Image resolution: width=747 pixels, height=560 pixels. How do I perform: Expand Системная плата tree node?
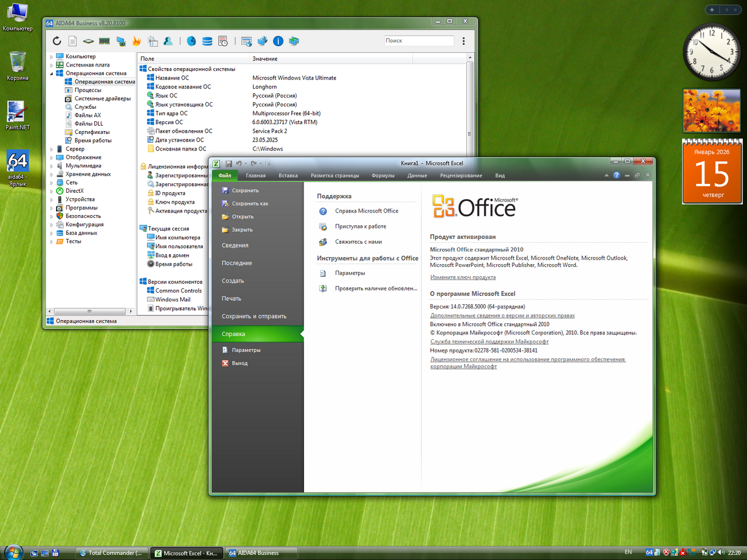(x=52, y=65)
